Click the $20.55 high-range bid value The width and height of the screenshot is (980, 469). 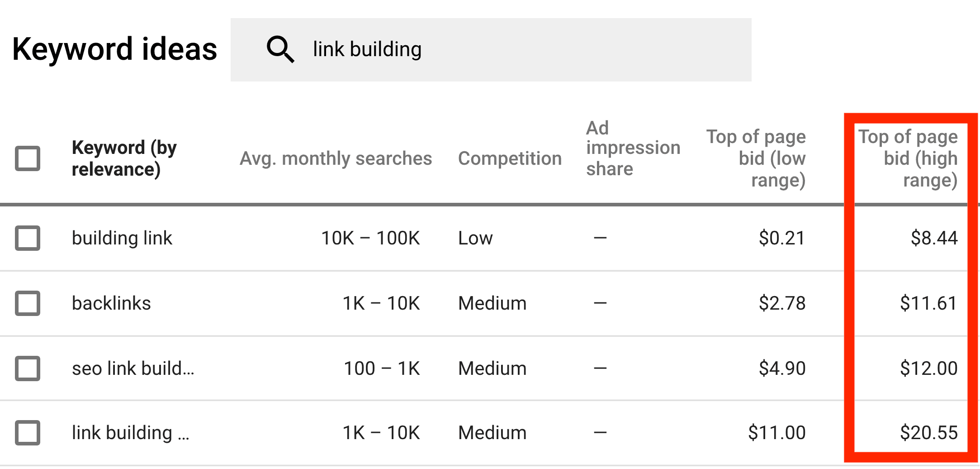tap(929, 433)
